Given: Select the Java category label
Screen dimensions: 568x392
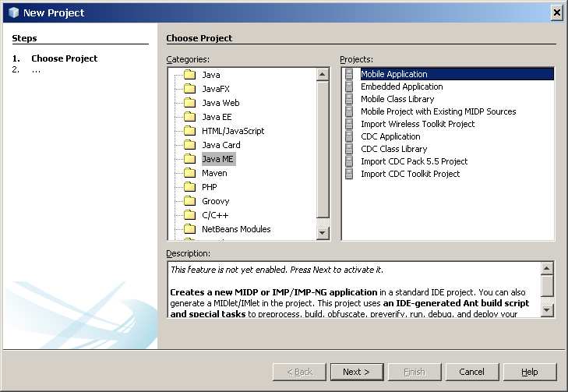Looking at the screenshot, I should point(211,75).
